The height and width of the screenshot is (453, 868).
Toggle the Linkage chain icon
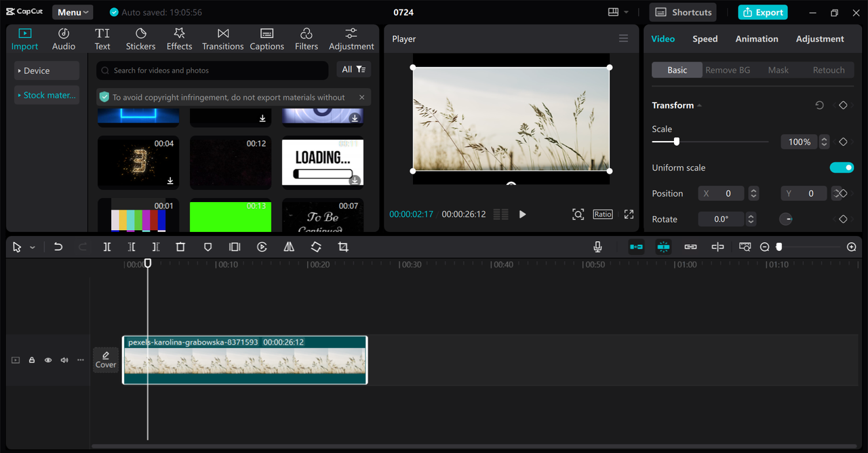point(690,248)
